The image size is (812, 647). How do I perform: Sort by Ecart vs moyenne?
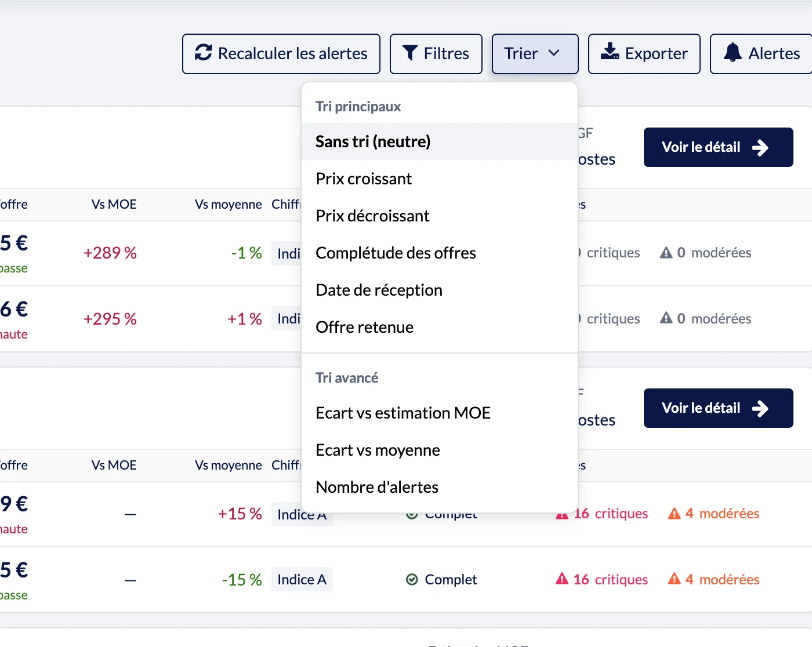(x=440, y=450)
